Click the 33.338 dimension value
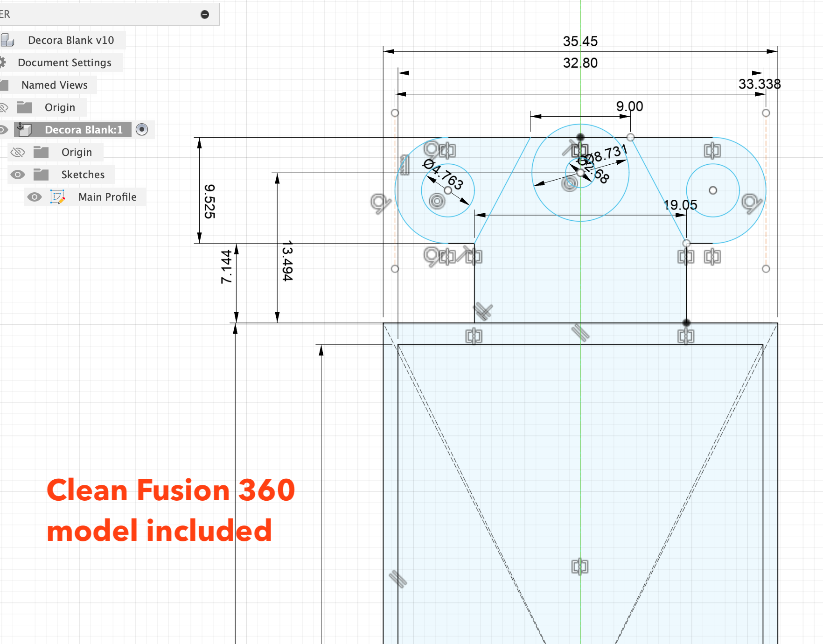Viewport: 823px width, 644px height. [x=760, y=84]
